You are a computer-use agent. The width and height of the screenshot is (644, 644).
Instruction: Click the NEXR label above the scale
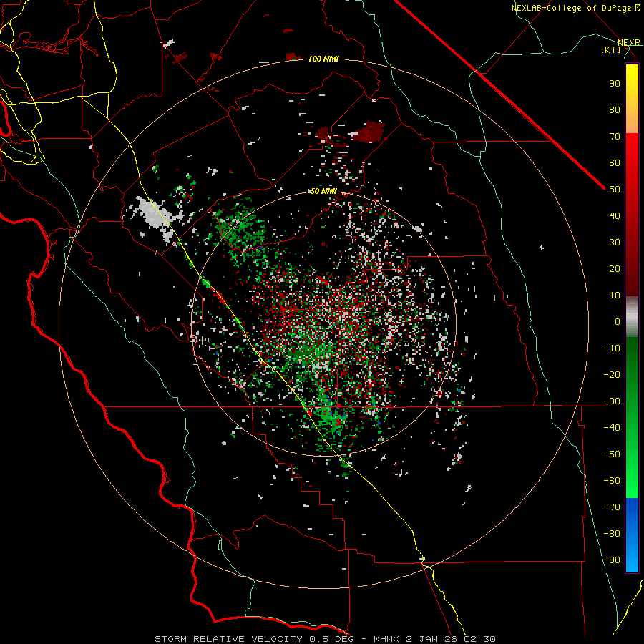[x=629, y=42]
